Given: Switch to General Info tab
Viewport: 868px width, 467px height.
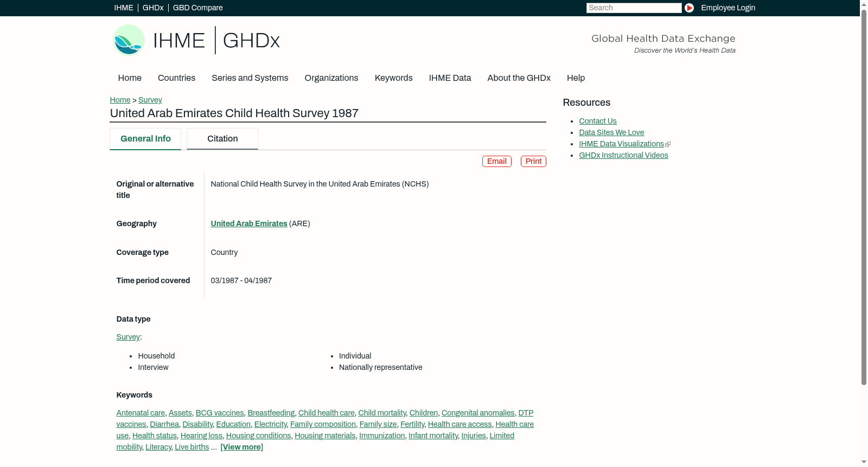Looking at the screenshot, I should coord(145,139).
